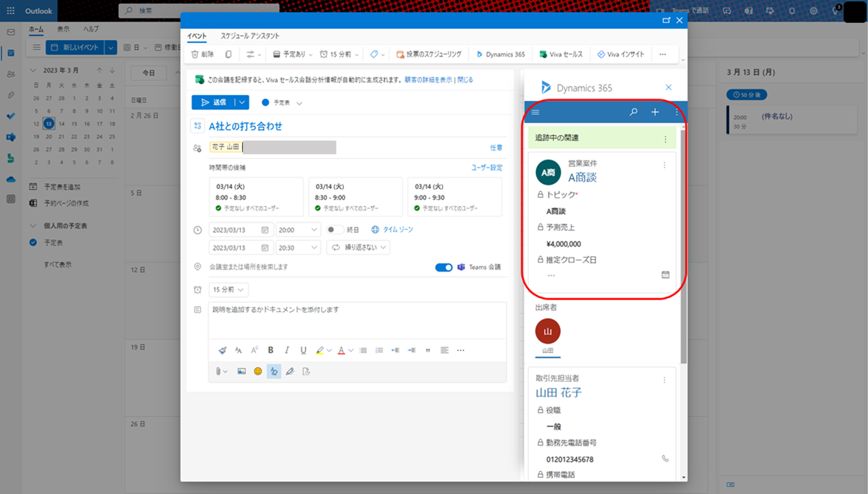
Task: Click the 任意 optional attendees link
Action: pyautogui.click(x=496, y=148)
